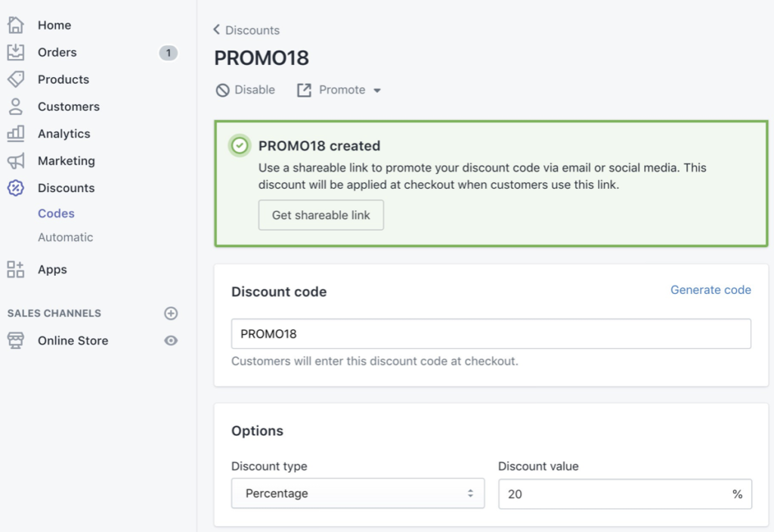Select the Products tag icon
Viewport: 774px width, 532px height.
[15, 79]
